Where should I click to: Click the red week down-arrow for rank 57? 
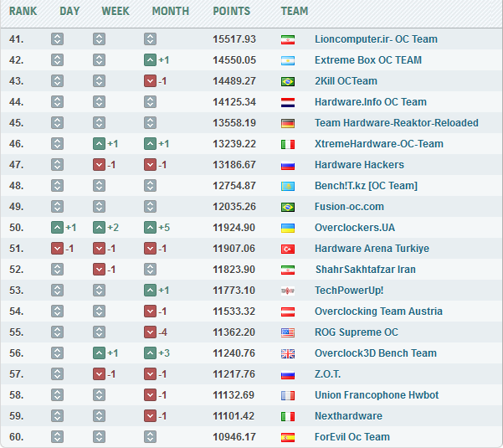[99, 373]
